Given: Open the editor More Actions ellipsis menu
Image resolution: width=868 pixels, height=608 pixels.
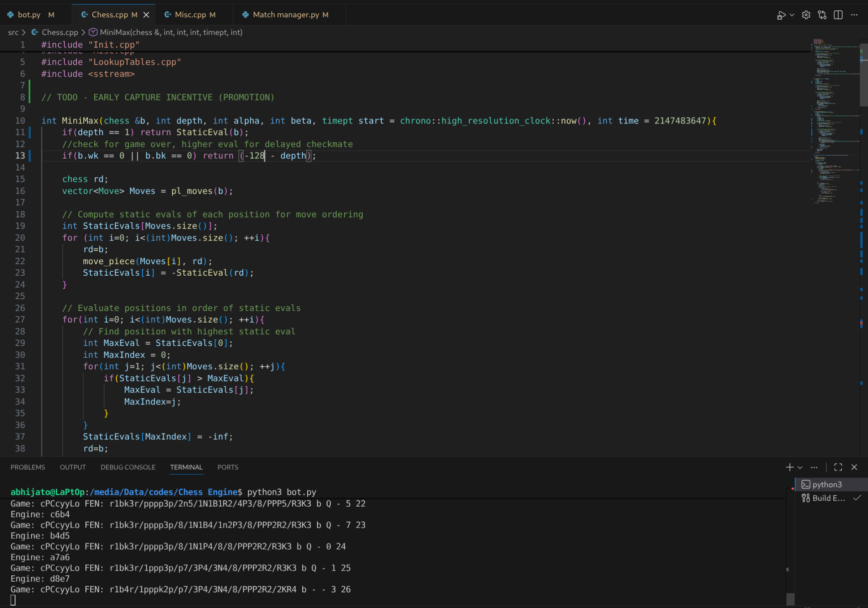Looking at the screenshot, I should (x=854, y=15).
